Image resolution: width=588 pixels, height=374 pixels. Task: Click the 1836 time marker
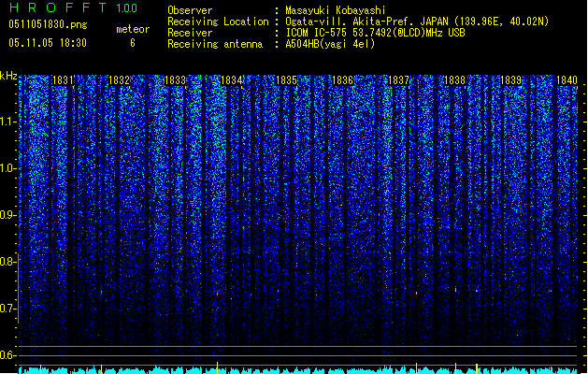click(342, 79)
